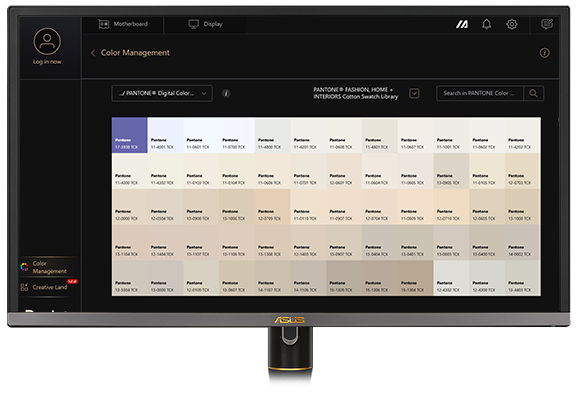Select the Pantone 11-4801 TCX swatch
The width and height of the screenshot is (578, 400).
380,135
